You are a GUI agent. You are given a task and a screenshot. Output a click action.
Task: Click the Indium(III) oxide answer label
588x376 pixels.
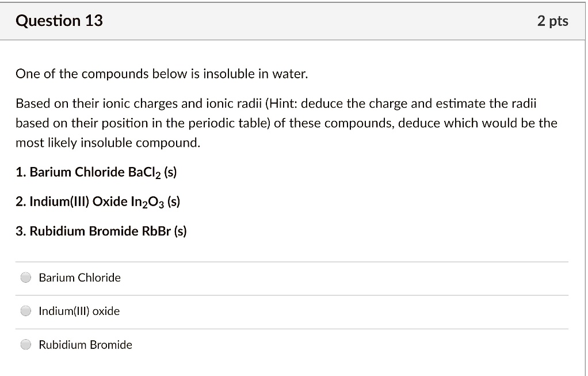78,311
